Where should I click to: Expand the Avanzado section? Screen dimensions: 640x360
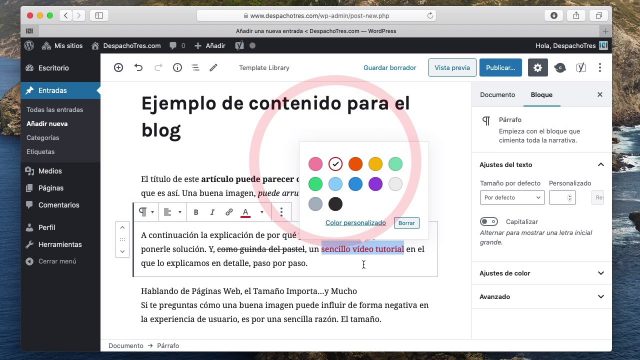[541, 297]
